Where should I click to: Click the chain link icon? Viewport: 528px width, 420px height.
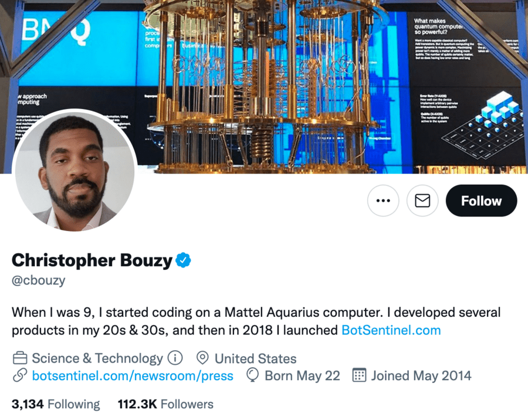coord(20,375)
